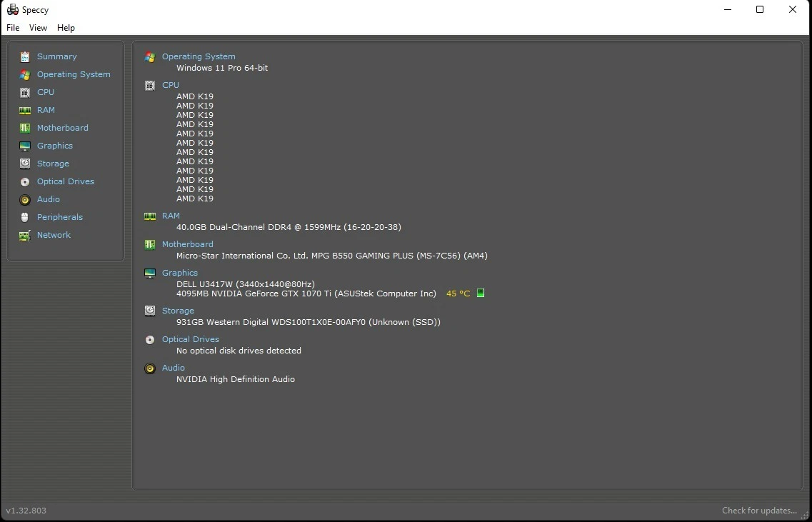This screenshot has width=812, height=522.
Task: Click the Graphics monitor icon in sidebar
Action: click(x=25, y=146)
